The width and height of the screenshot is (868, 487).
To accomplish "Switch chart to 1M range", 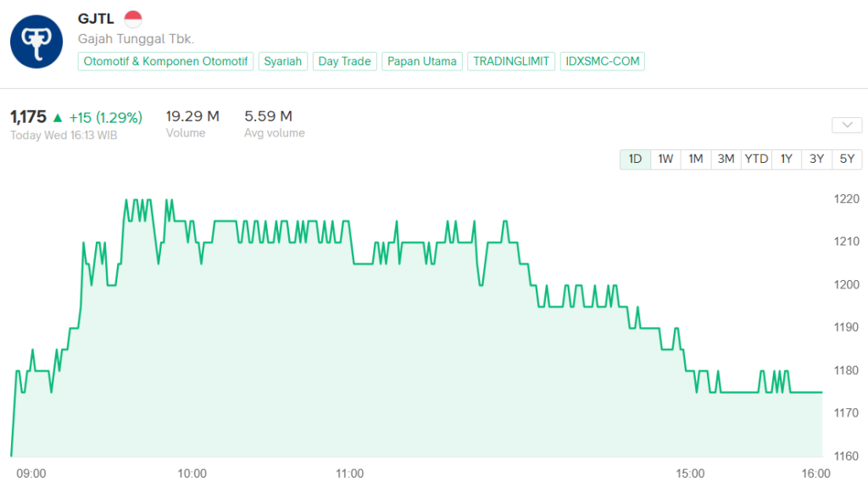I will click(x=696, y=159).
